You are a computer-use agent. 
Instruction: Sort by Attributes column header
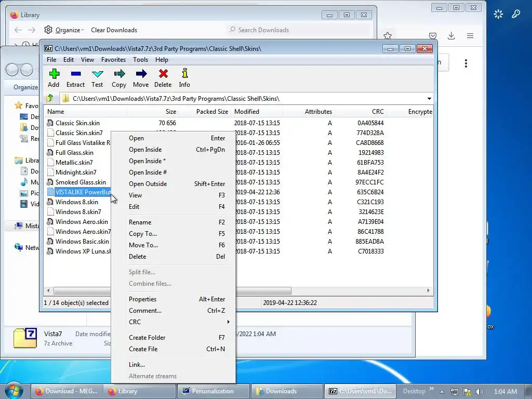309,112
